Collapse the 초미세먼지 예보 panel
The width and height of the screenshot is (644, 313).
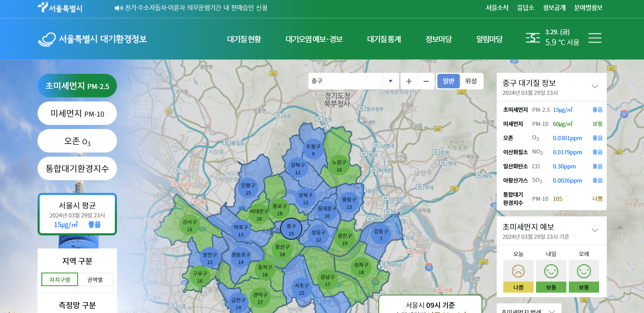595,230
